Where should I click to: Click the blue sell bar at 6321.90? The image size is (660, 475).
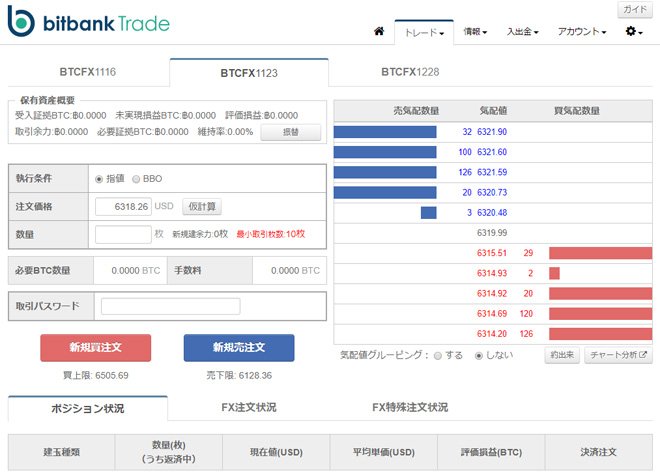tap(385, 132)
